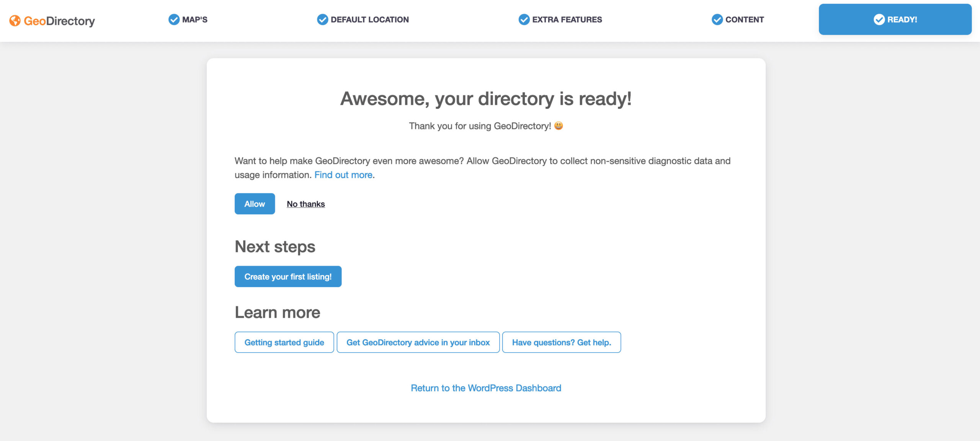Go to the MAP'S wizard step
This screenshot has height=441, width=980.
[x=188, y=20]
